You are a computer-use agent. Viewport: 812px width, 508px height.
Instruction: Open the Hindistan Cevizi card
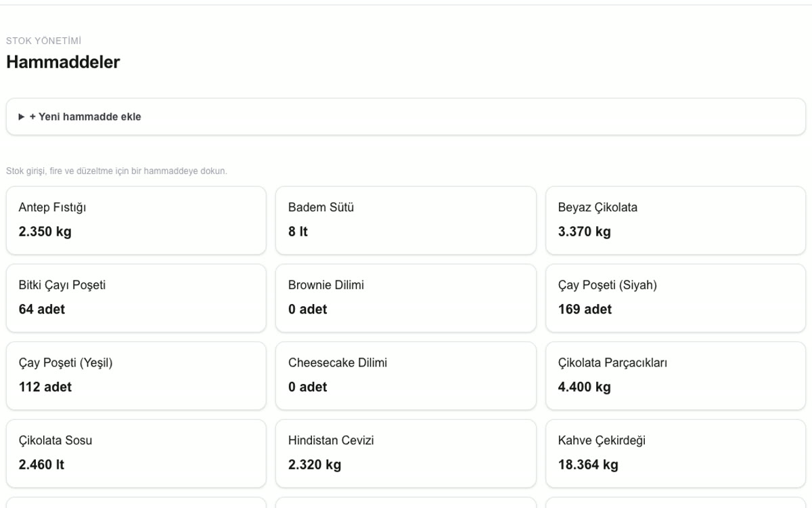(x=406, y=454)
